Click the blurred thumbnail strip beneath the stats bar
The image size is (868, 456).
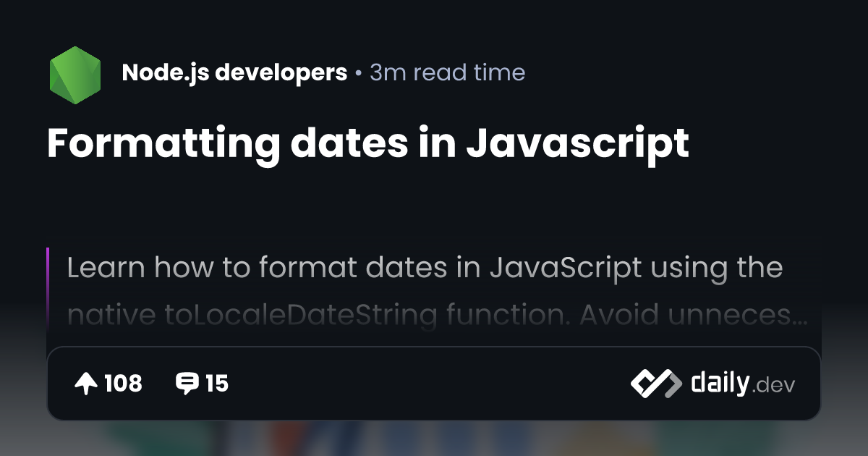click(434, 436)
